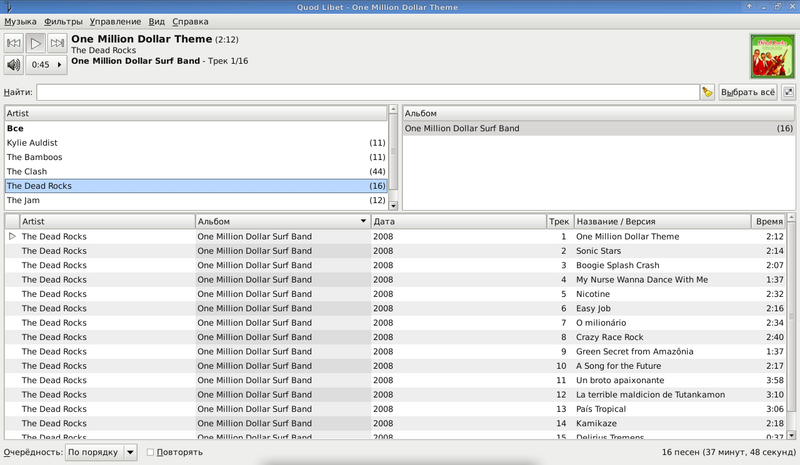Click the 16 песен status text
This screenshot has height=465, width=800.
729,452
